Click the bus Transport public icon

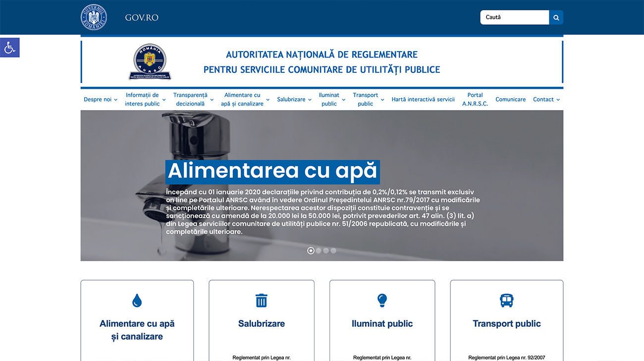coord(506,300)
